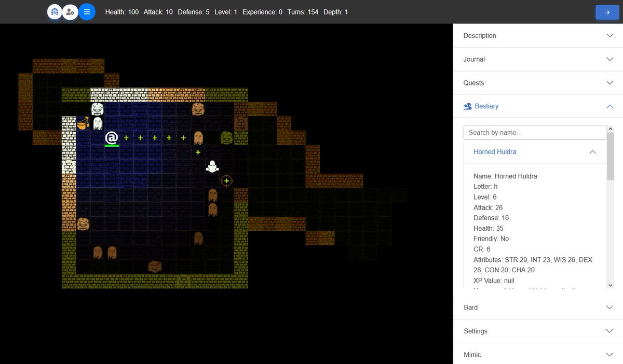The height and width of the screenshot is (364, 623).
Task: Expand the Description panel
Action: (538, 36)
